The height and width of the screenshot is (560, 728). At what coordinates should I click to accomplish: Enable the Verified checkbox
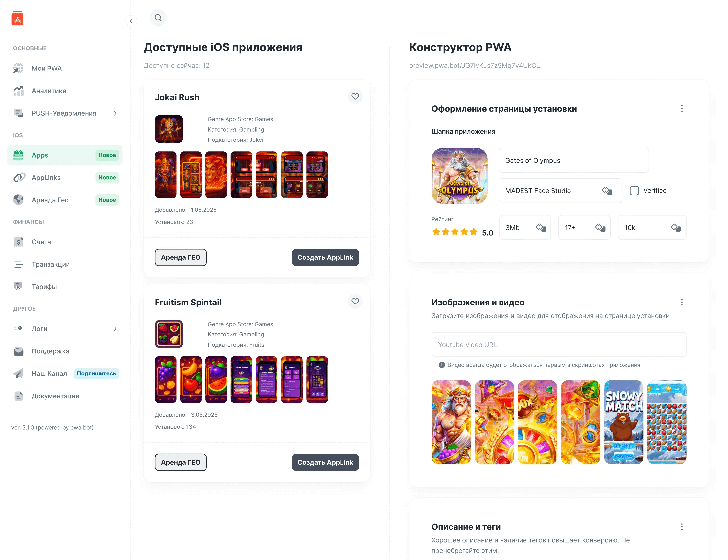tap(634, 191)
